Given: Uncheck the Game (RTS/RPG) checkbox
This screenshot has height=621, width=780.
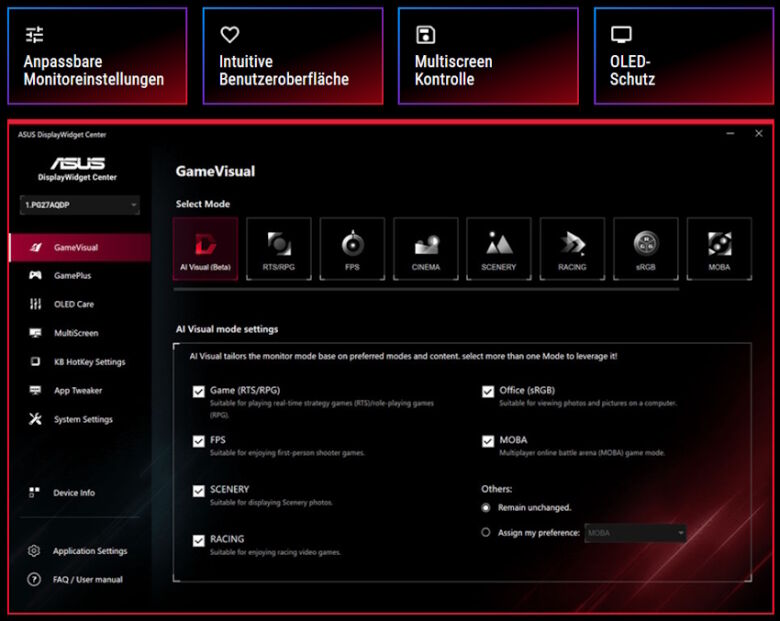Looking at the screenshot, I should 198,392.
